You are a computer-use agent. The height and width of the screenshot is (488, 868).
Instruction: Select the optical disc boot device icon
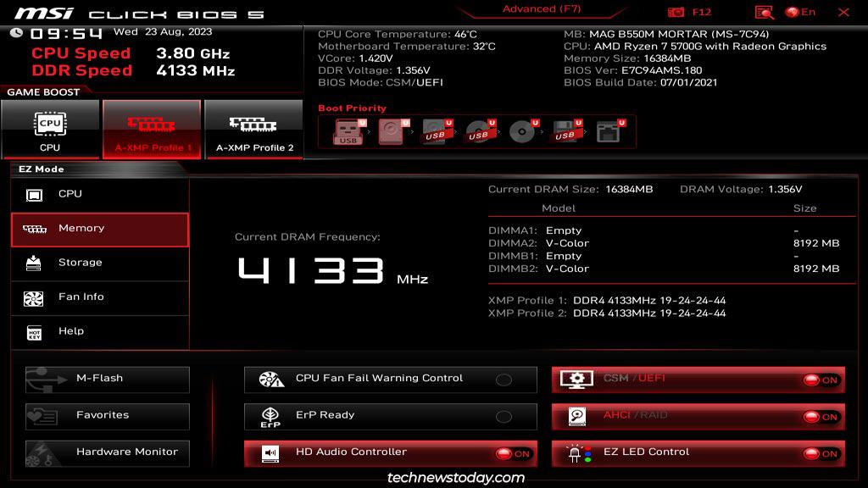(522, 131)
